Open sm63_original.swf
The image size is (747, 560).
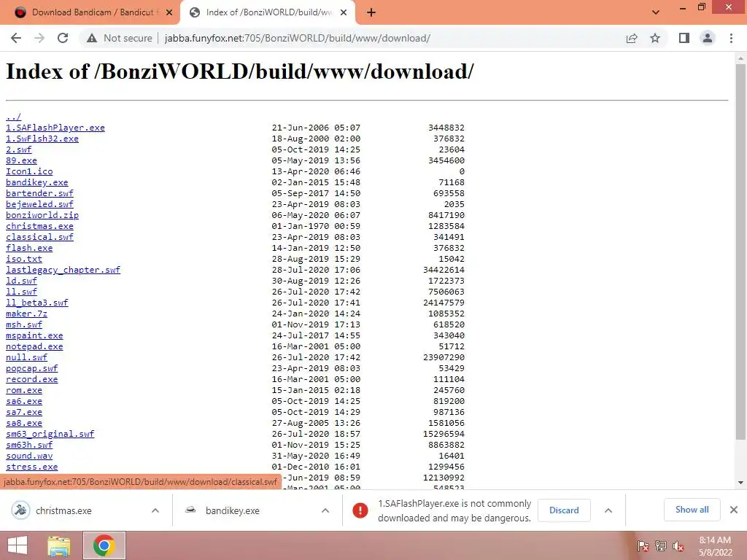50,435
